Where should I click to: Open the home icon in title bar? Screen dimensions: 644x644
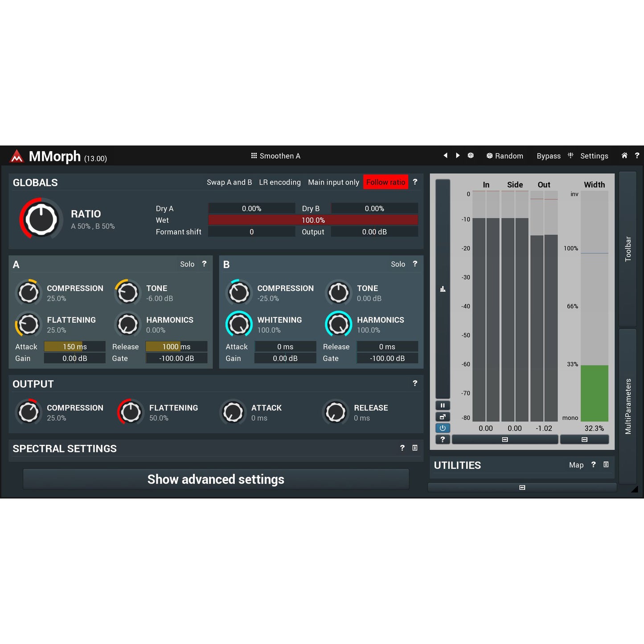[624, 156]
